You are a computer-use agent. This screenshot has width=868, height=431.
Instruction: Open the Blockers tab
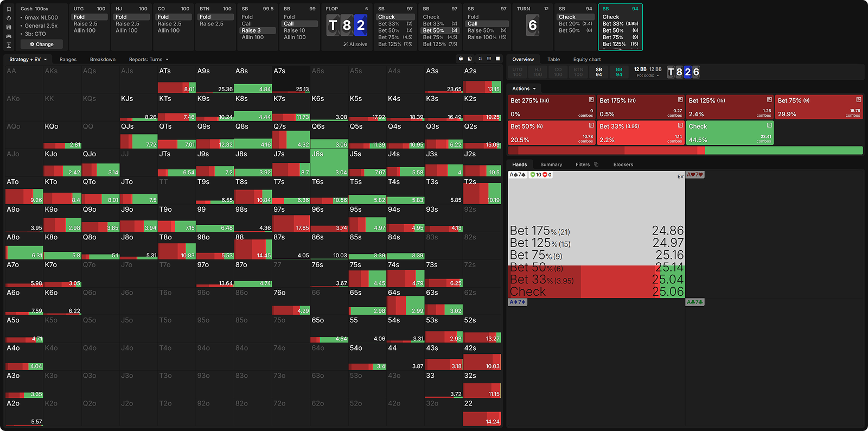coord(623,164)
